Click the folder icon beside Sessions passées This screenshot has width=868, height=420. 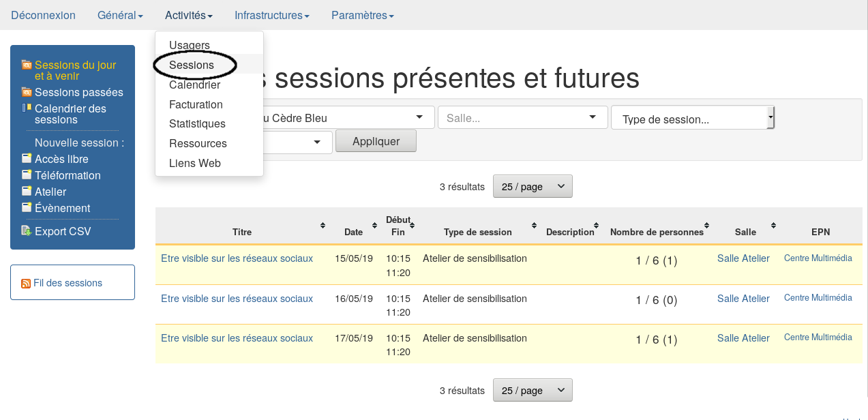[x=27, y=92]
